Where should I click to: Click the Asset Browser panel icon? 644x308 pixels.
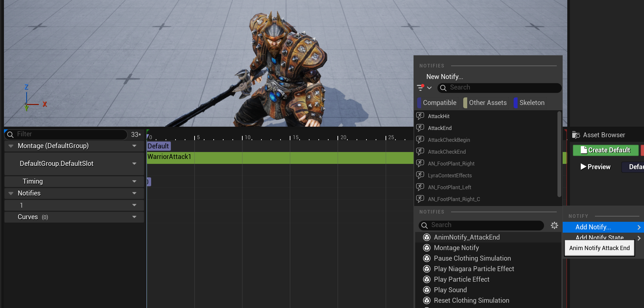576,135
